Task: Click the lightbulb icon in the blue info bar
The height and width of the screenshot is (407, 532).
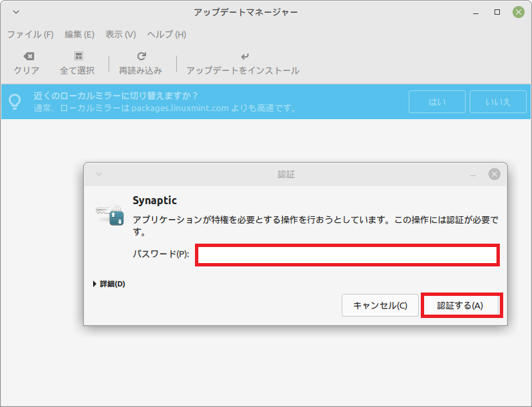Action: point(15,102)
